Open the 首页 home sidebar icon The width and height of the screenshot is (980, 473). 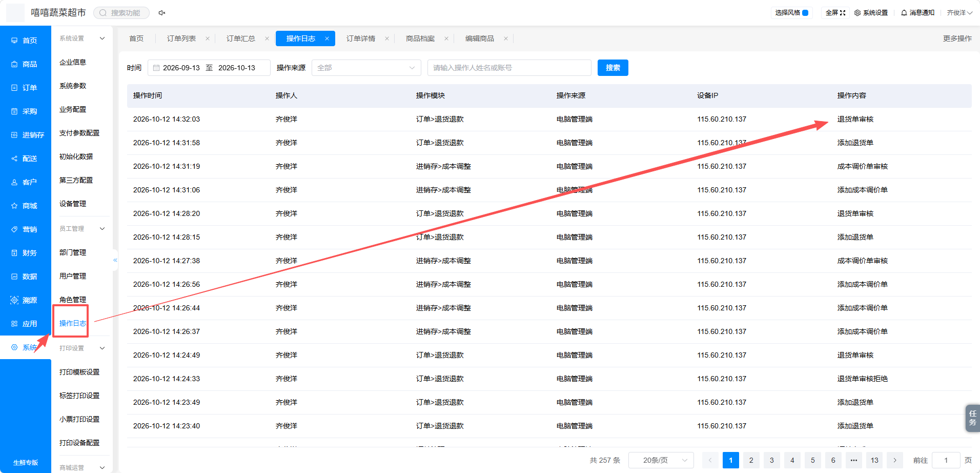[14, 41]
